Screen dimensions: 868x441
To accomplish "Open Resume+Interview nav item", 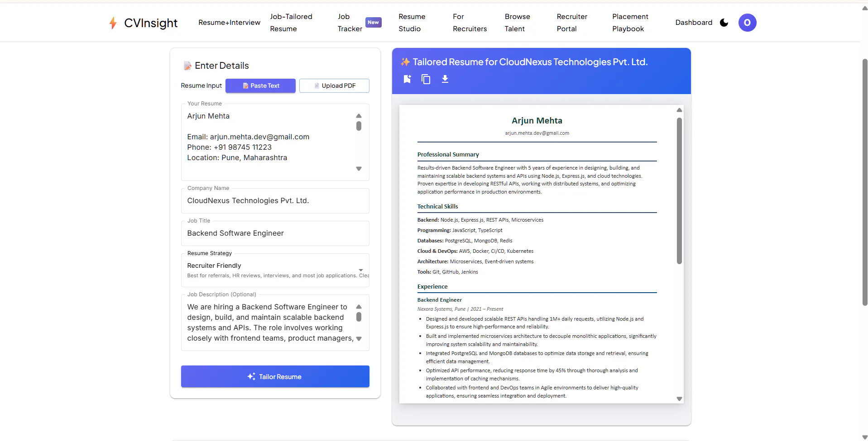I will (229, 23).
